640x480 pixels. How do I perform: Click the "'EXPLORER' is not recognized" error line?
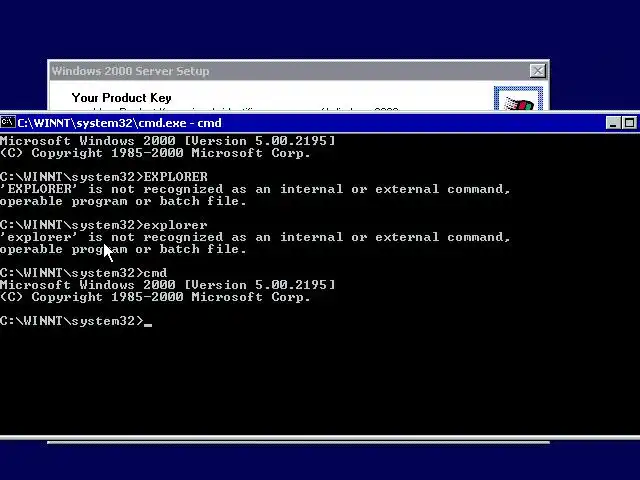[255, 189]
